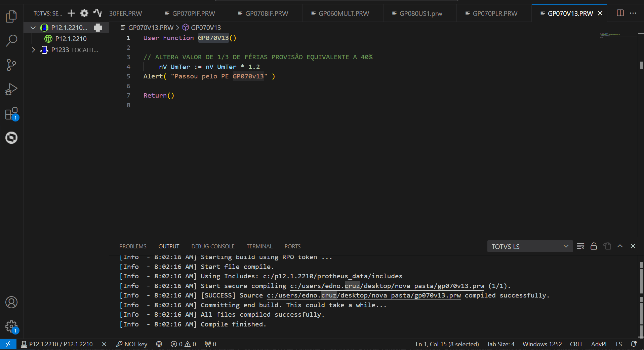Open Source Control view

(x=11, y=65)
